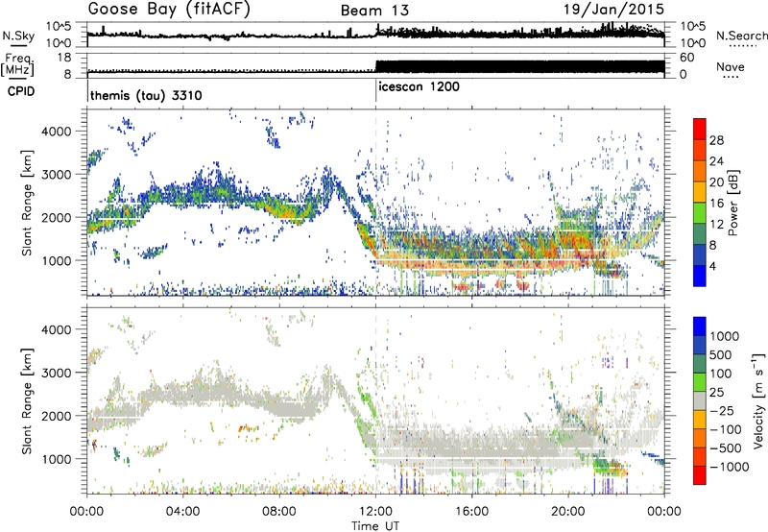Screen dimensions: 768x532
Task: Click the '4' tick on power scale
Action: coord(712,266)
